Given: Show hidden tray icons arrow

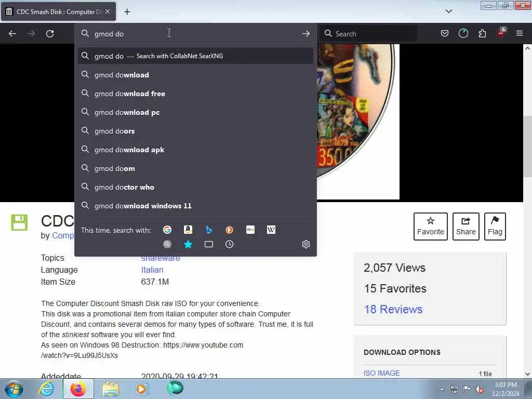Looking at the screenshot, I should [x=442, y=390].
